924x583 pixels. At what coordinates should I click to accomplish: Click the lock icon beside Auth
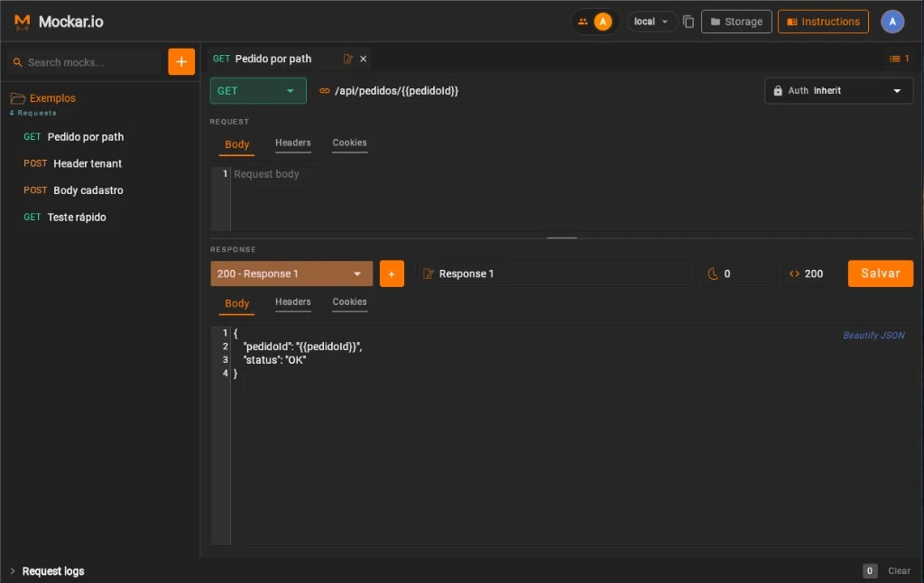(x=778, y=91)
